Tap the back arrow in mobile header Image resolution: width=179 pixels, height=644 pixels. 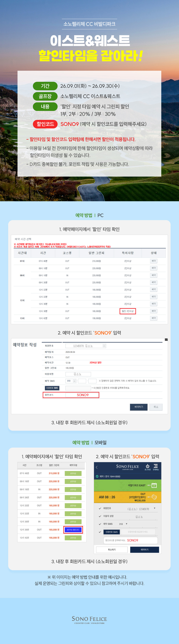pos(97,467)
